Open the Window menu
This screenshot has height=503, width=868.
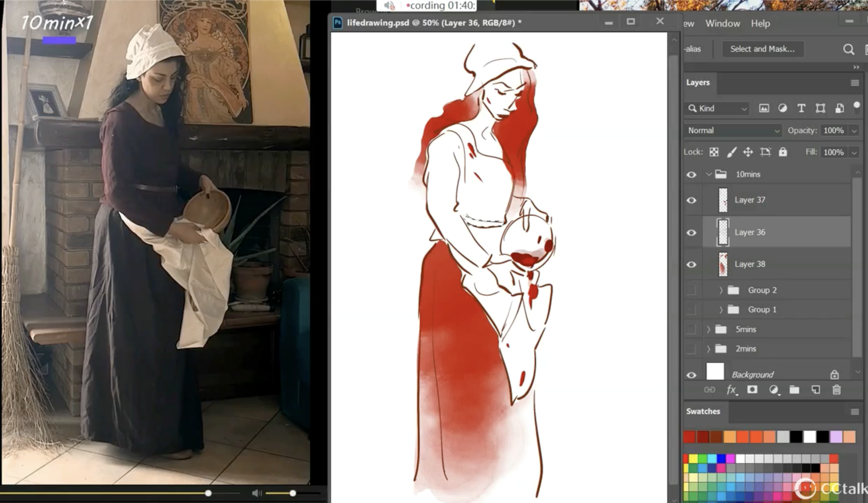tap(722, 23)
